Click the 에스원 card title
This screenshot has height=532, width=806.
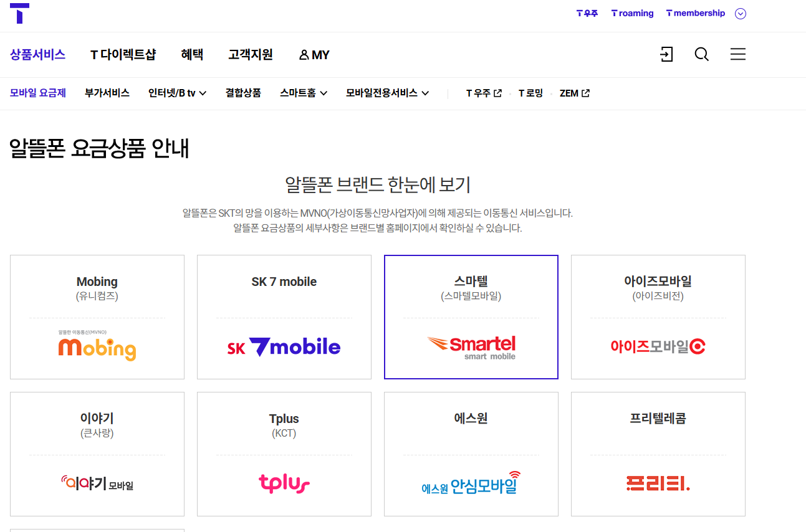click(x=471, y=418)
